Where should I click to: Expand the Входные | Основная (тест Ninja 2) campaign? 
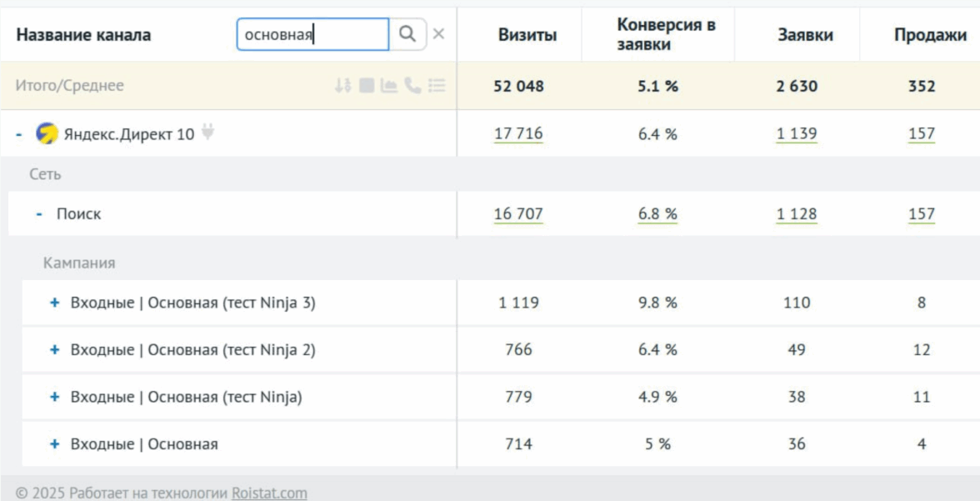[55, 350]
